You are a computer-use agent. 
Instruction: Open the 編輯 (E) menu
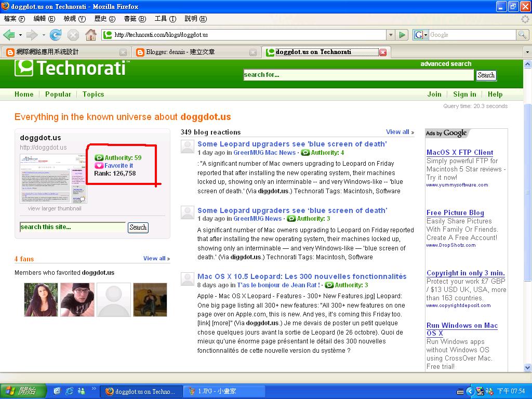(45, 19)
